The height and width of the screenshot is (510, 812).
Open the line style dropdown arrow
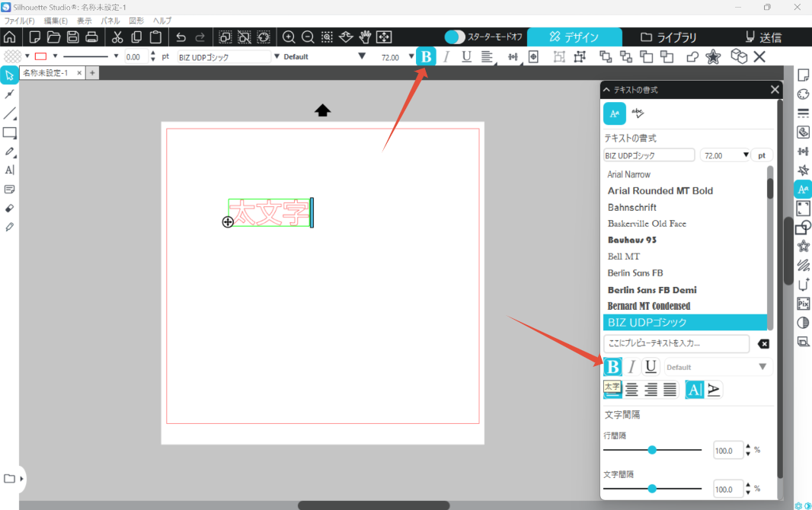coord(116,56)
